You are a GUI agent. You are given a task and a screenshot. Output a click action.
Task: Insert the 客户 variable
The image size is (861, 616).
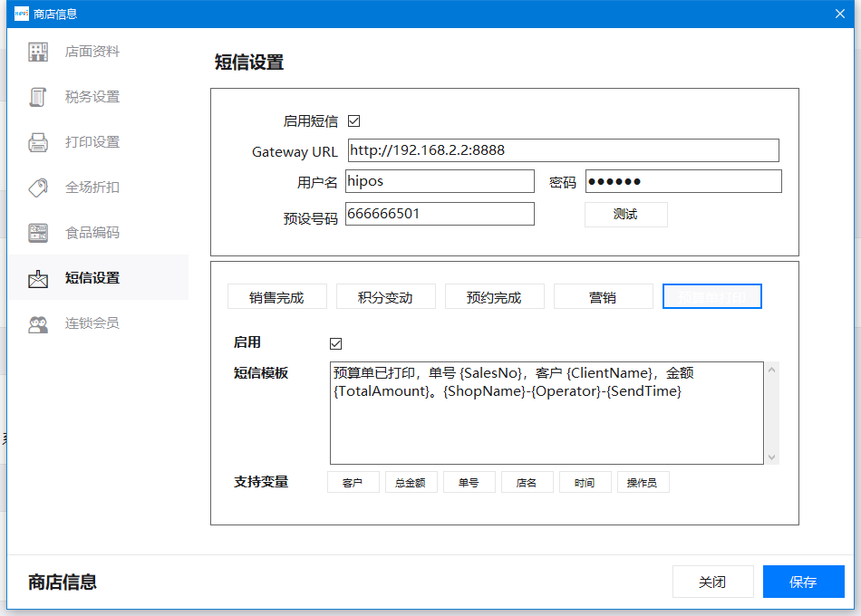353,483
